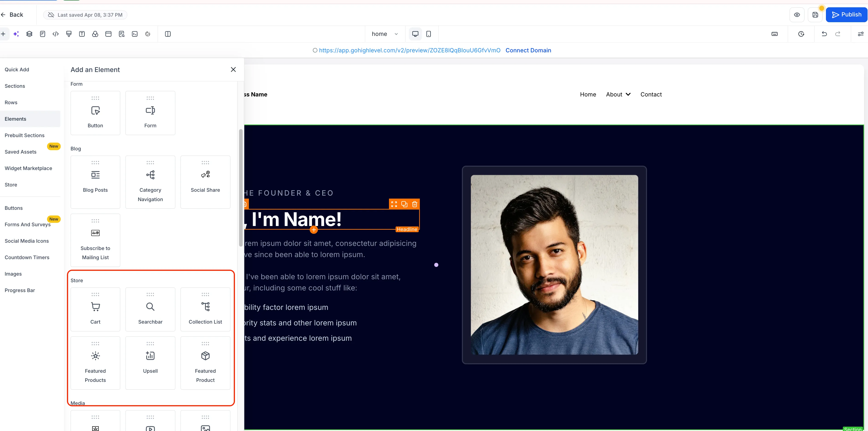Toggle preview with the eye icon

coord(797,14)
